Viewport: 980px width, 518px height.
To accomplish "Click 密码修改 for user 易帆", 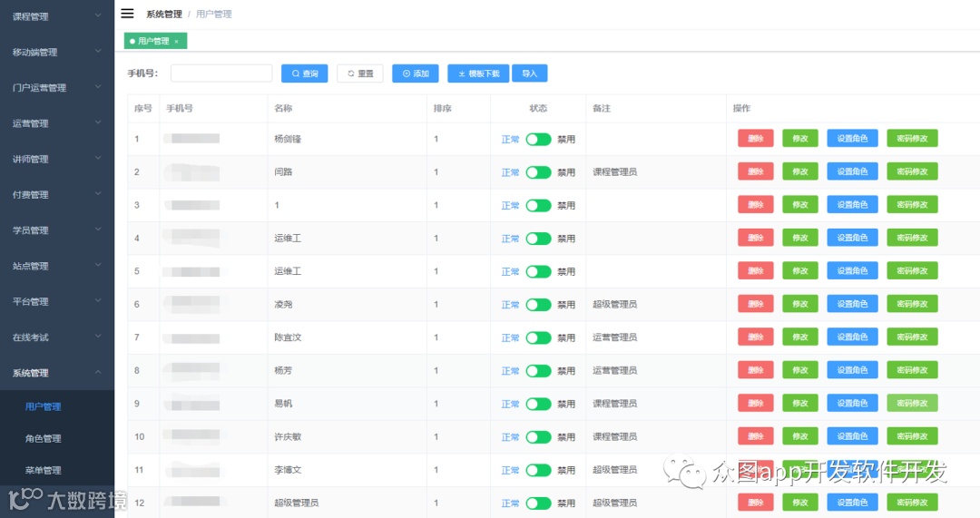I will [x=913, y=403].
